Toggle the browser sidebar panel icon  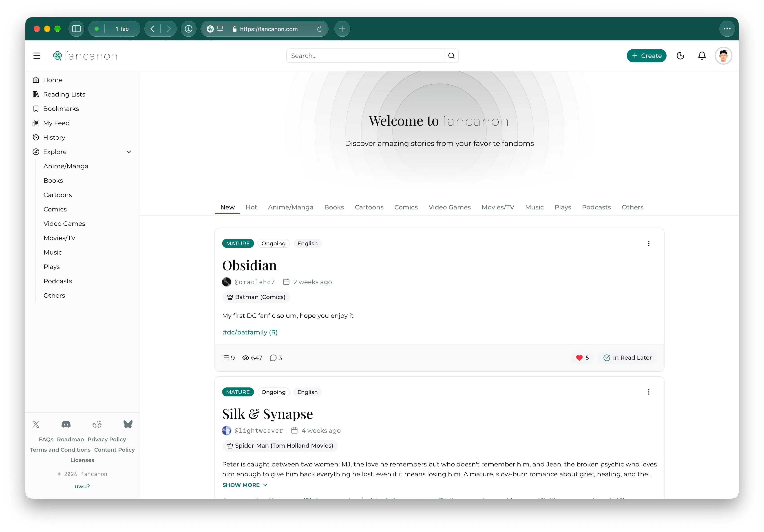[x=76, y=29]
